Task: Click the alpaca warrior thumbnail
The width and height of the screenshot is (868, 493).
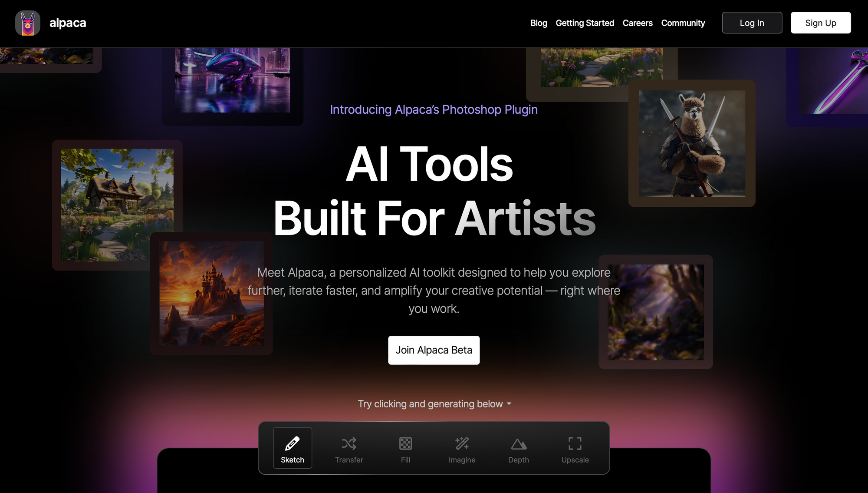Action: 692,143
